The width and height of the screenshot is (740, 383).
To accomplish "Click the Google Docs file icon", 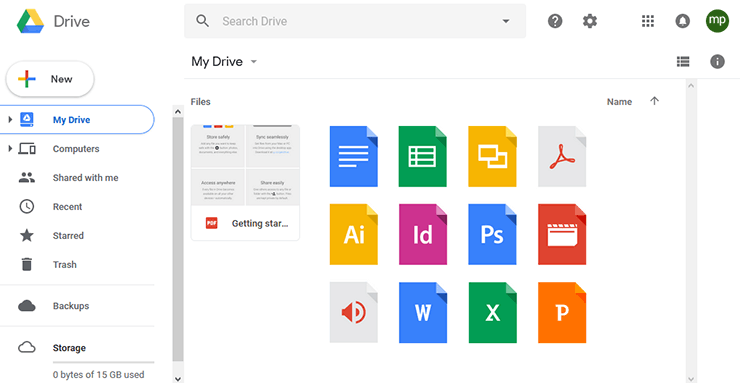I will pos(353,156).
